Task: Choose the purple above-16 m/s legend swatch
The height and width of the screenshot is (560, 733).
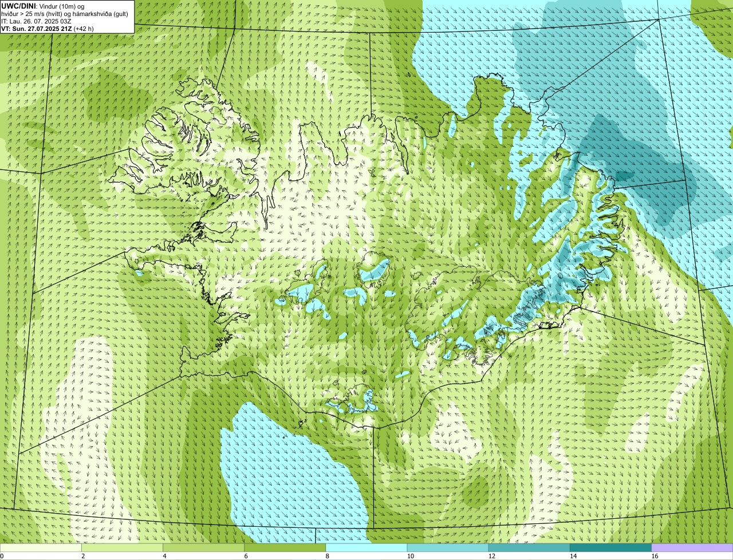Action: pyautogui.click(x=692, y=548)
